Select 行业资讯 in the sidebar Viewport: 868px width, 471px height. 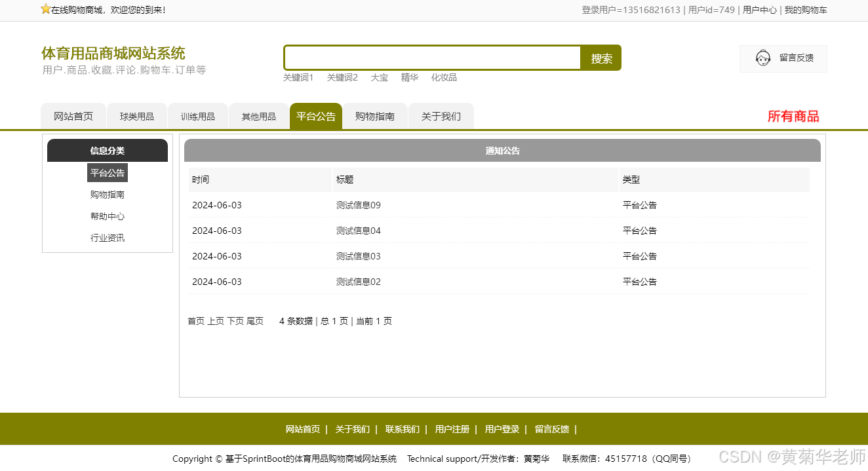click(x=108, y=238)
